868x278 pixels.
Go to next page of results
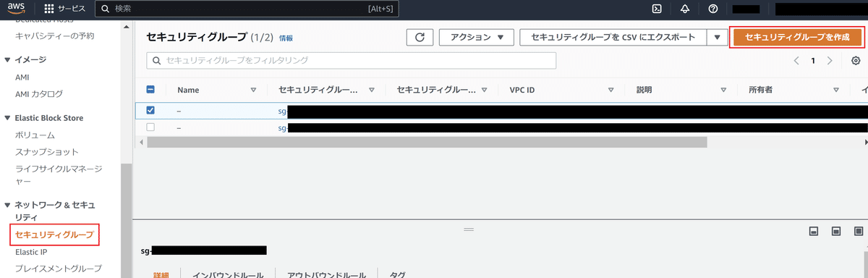click(x=830, y=61)
